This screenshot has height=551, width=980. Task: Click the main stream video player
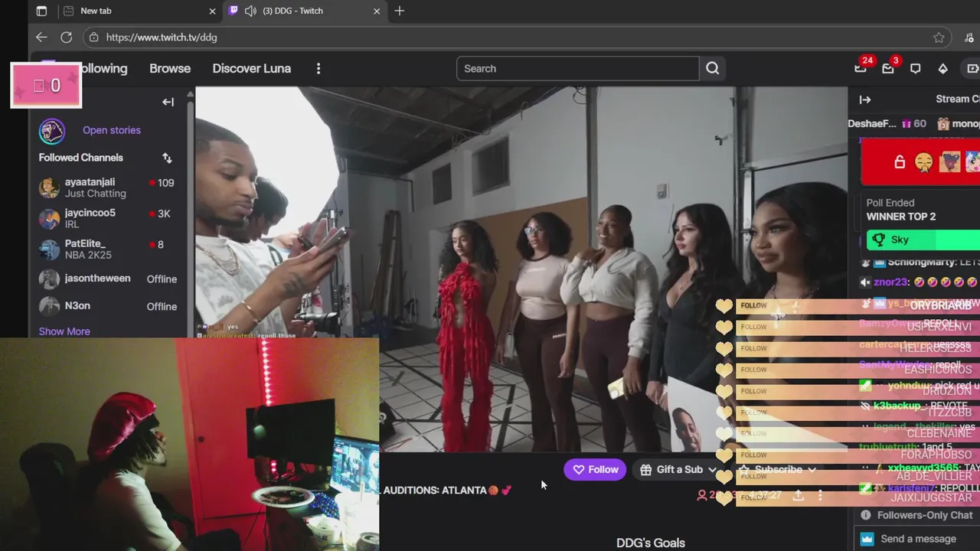521,269
